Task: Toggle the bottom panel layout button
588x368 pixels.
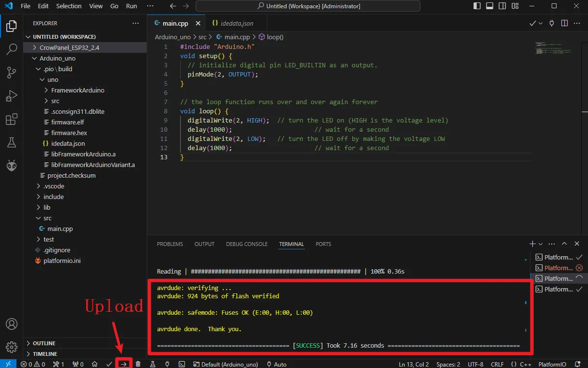Action: point(490,6)
